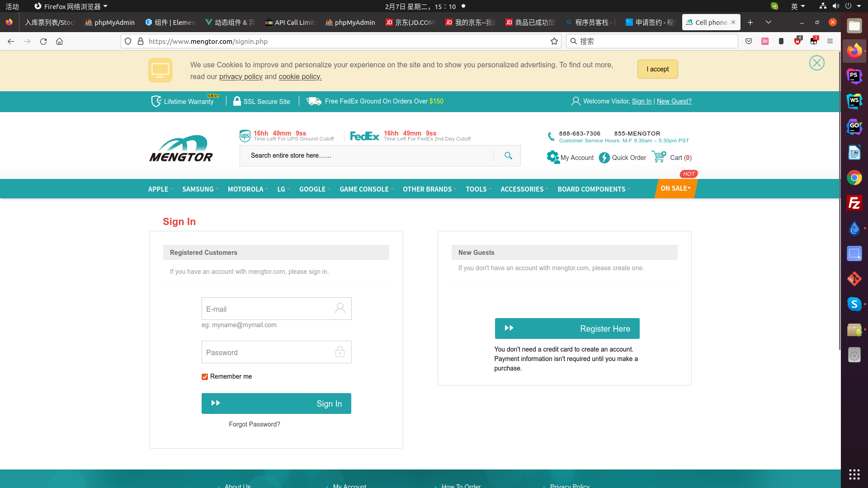Click the UPS logo cutoff timer
This screenshot has width=868, height=488.
pos(245,136)
